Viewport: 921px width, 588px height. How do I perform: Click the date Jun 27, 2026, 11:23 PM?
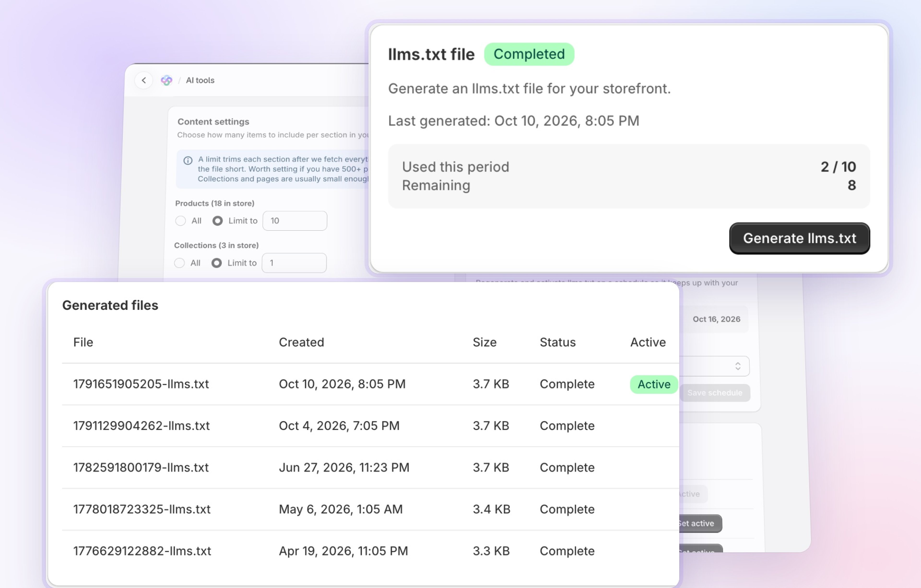[x=344, y=467]
